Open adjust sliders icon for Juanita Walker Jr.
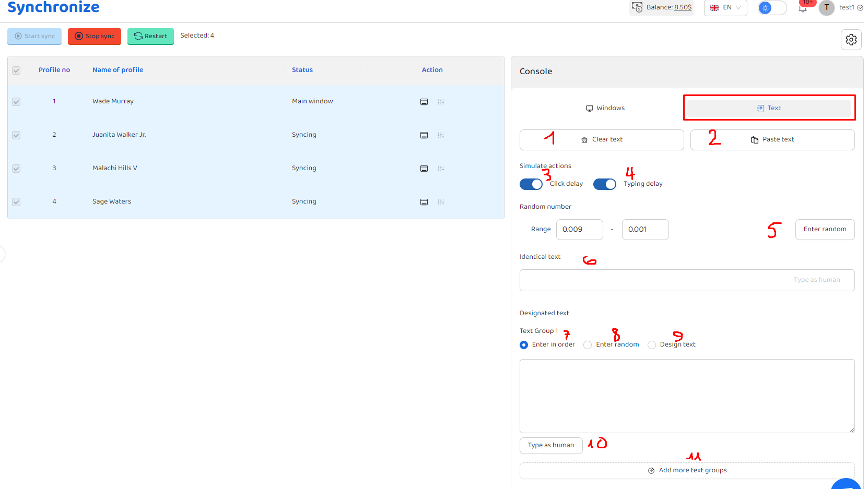Image resolution: width=868 pixels, height=489 pixels. pos(441,135)
